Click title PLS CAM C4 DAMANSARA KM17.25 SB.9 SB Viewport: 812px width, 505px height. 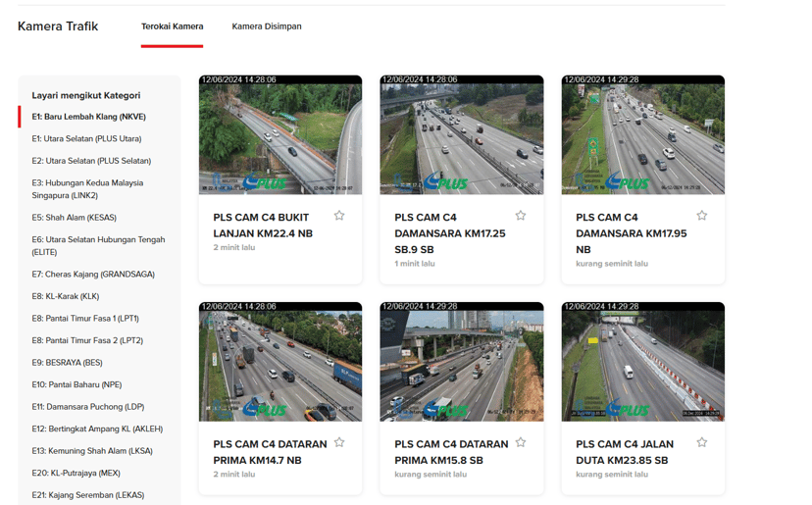[x=450, y=233]
